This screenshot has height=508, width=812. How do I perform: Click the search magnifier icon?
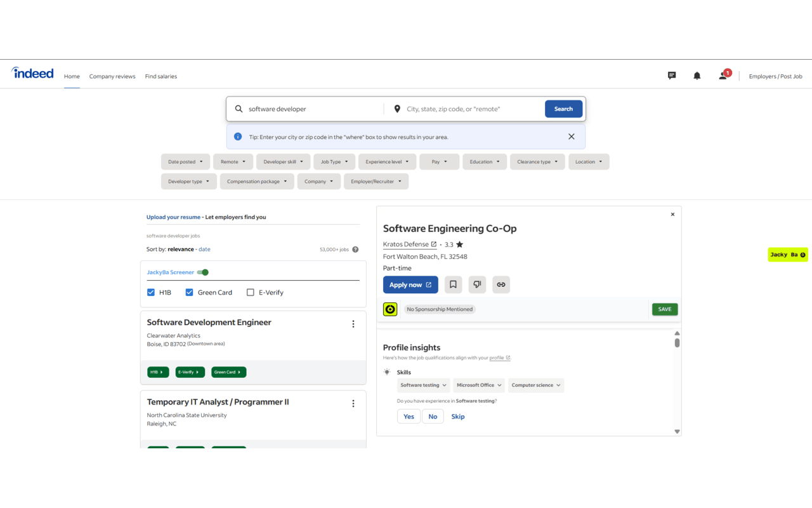(239, 109)
